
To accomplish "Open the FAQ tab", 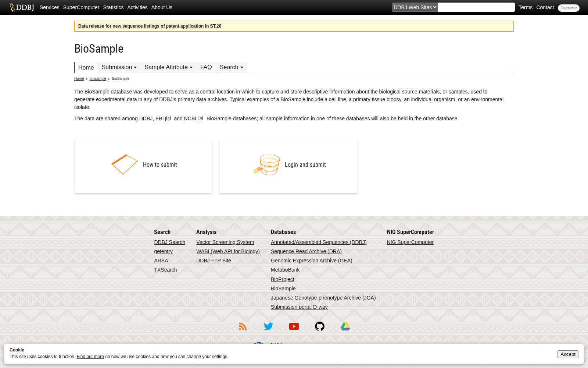I will (x=206, y=67).
